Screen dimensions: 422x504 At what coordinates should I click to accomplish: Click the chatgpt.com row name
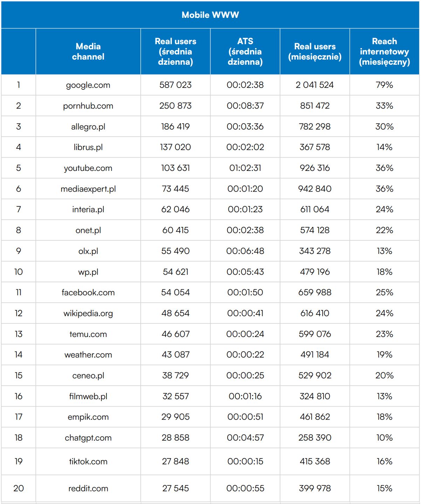[x=88, y=438]
